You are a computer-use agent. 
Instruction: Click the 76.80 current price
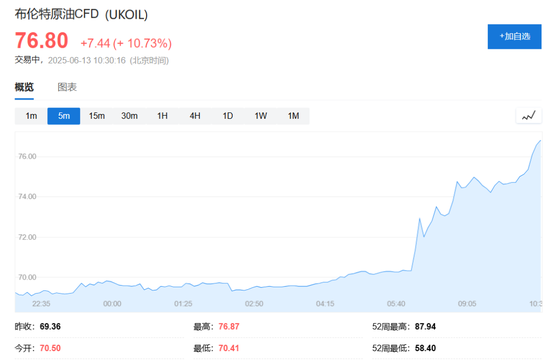pyautogui.click(x=41, y=40)
